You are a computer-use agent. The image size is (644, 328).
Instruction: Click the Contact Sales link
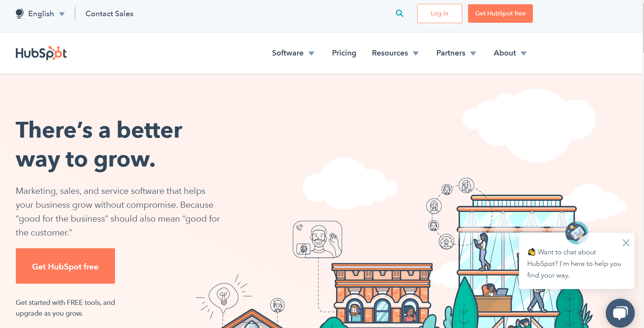pyautogui.click(x=109, y=13)
